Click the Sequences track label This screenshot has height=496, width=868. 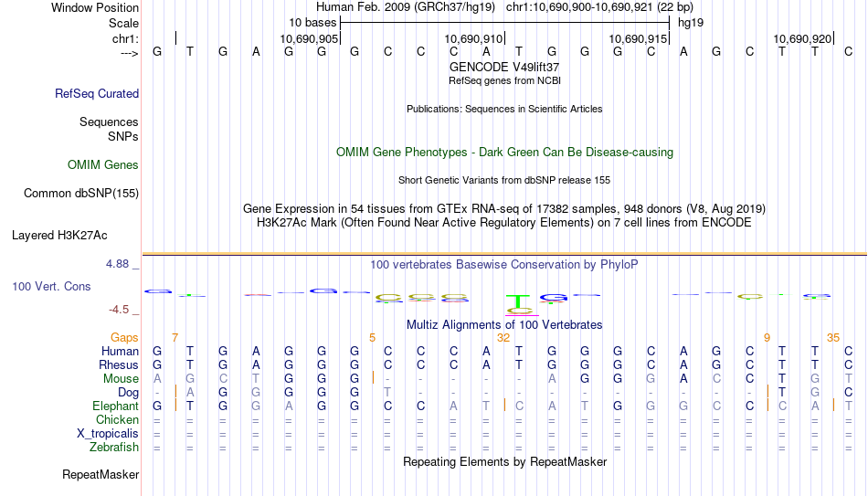109,121
